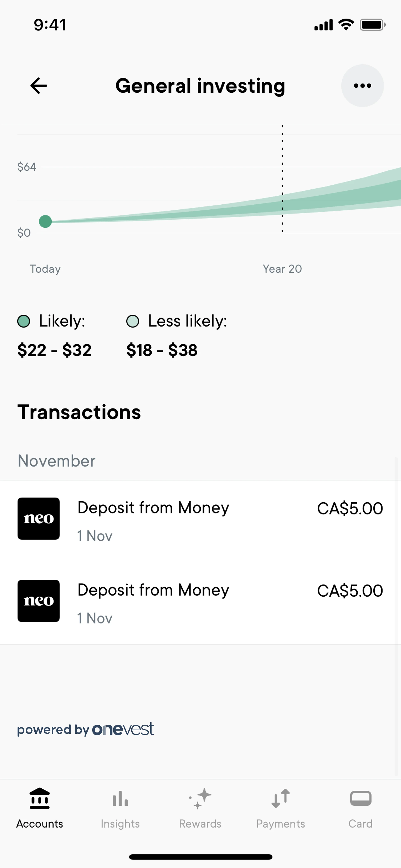Screen dimensions: 401x868
Task: Tap the second transaction's CA$5.00 amount
Action: [x=350, y=591]
